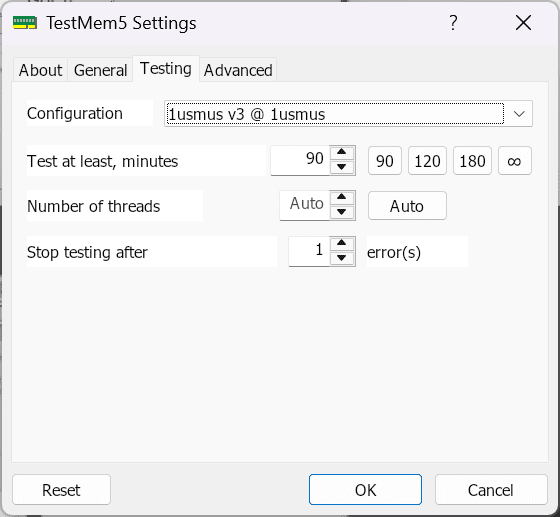Select the 120 minutes preset
The image size is (560, 517).
click(427, 161)
